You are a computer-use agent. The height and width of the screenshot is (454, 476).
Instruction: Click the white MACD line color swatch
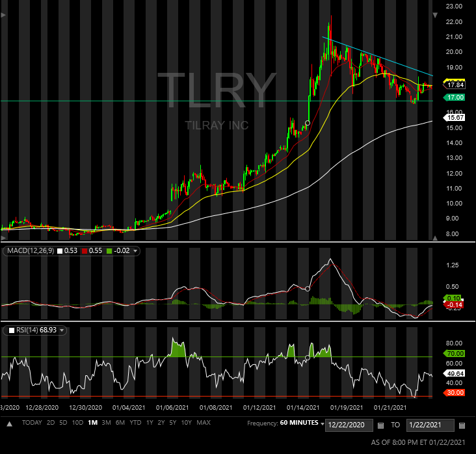[60, 251]
